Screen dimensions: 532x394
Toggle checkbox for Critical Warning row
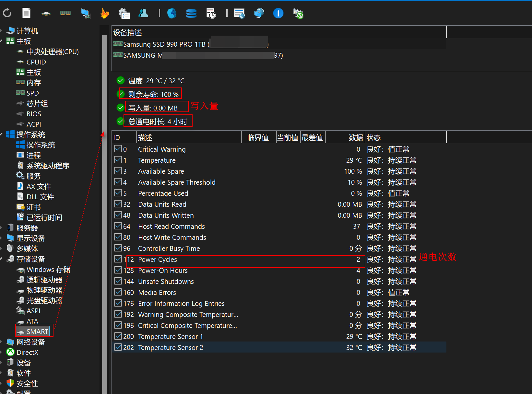(x=118, y=149)
